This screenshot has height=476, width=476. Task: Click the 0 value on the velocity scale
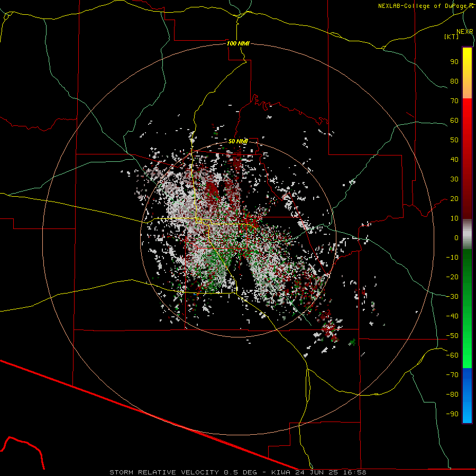tap(456, 237)
